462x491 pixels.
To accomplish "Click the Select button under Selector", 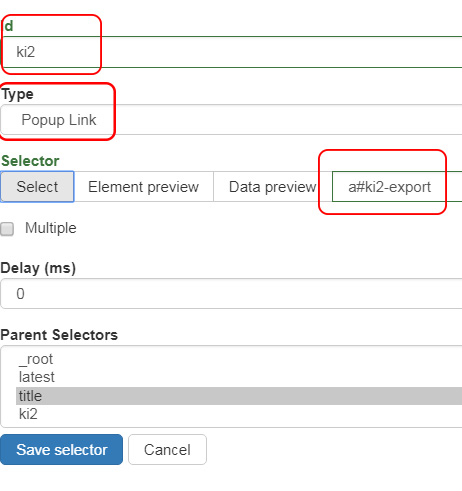I will click(x=37, y=187).
